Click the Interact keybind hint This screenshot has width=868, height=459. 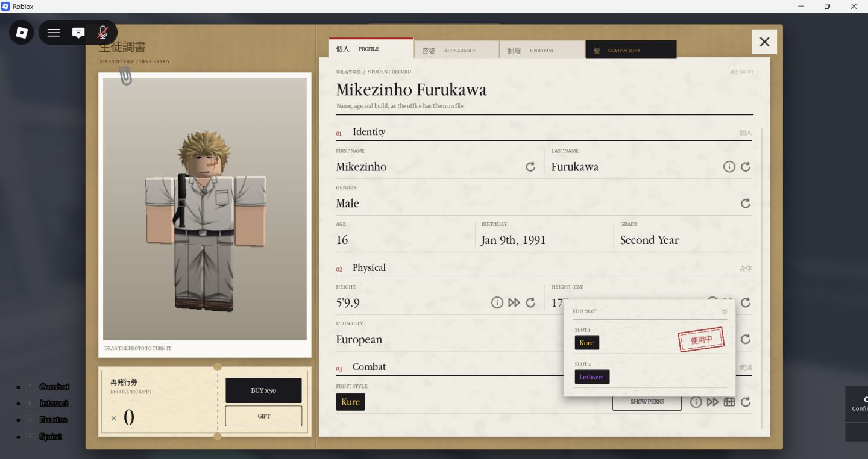point(54,404)
